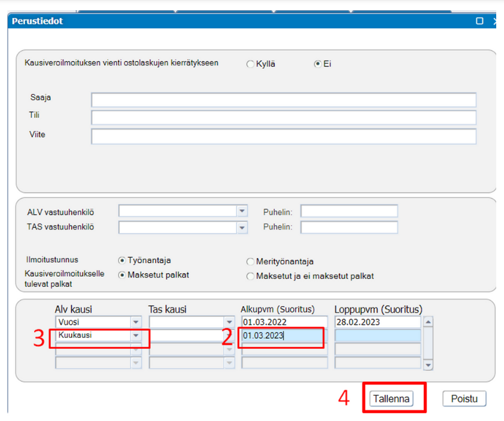
Task: Select Maksetut ja ei maksetut palkat
Action: pyautogui.click(x=250, y=276)
